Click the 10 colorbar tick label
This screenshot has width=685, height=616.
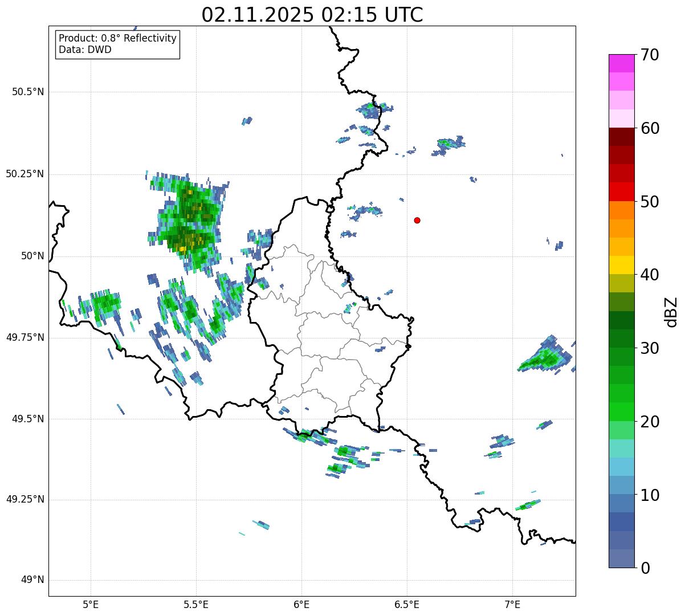(650, 495)
